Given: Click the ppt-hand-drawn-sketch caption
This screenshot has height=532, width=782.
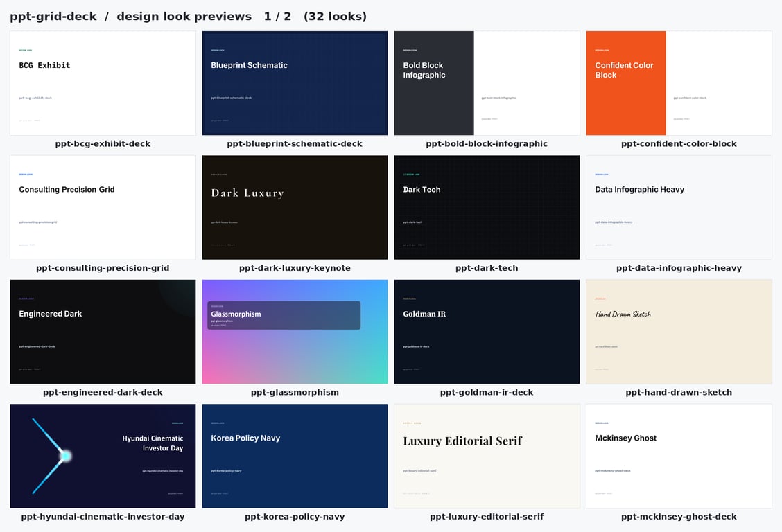Looking at the screenshot, I should 679,392.
